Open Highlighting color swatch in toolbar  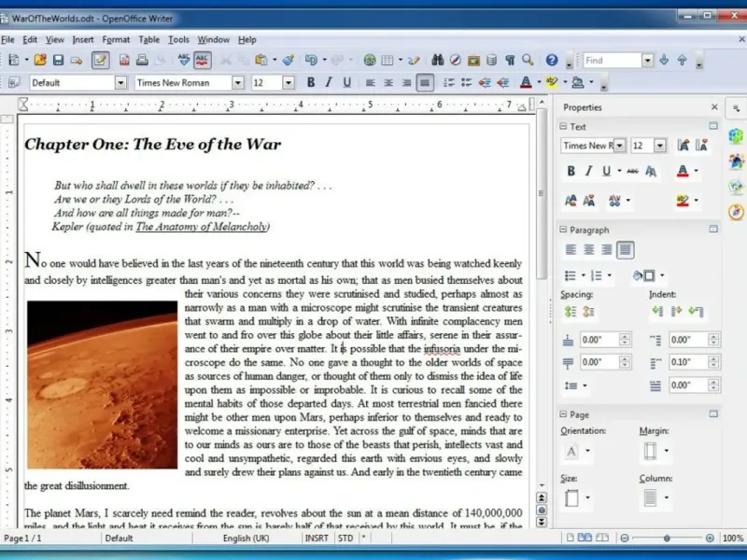(552, 83)
